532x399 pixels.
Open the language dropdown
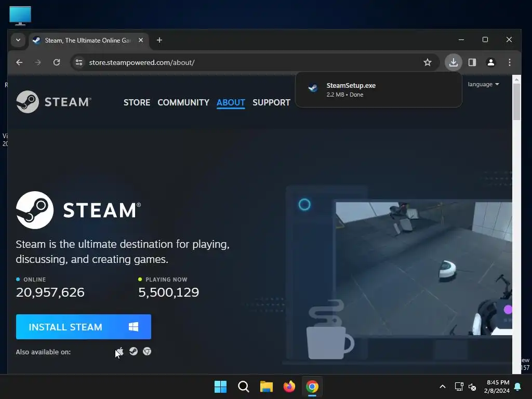pyautogui.click(x=484, y=84)
